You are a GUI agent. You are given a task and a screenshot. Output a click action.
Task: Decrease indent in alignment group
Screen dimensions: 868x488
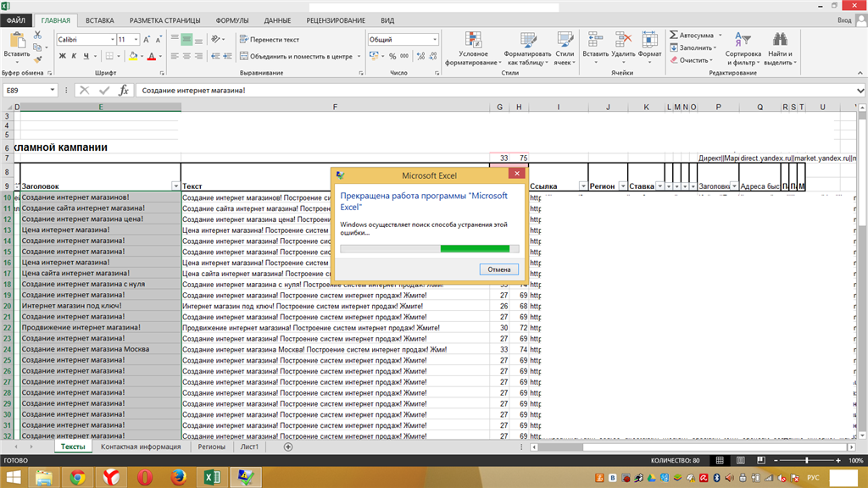[214, 56]
